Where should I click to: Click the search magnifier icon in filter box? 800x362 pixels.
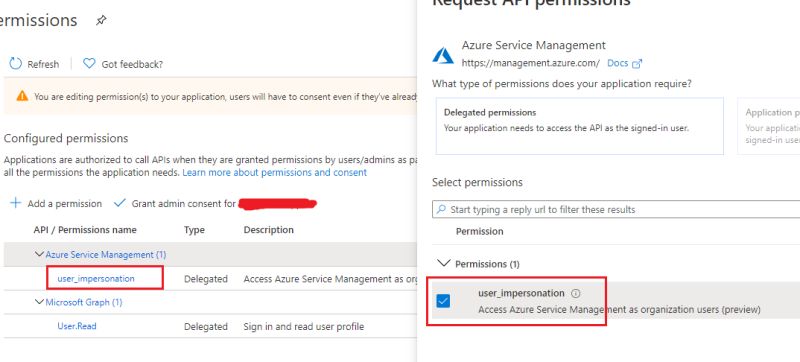(x=440, y=209)
